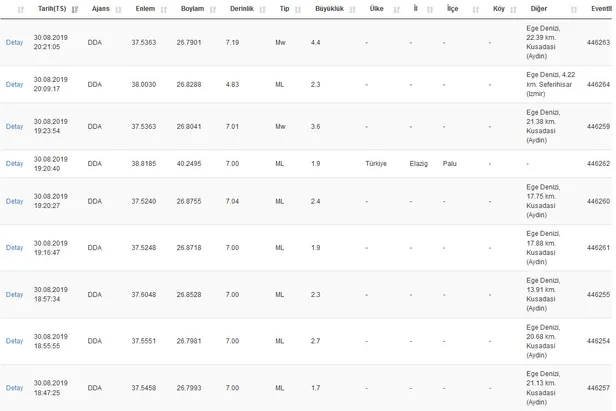The height and width of the screenshot is (411, 616).
Task: Click the İl column header
Action: [x=416, y=9]
